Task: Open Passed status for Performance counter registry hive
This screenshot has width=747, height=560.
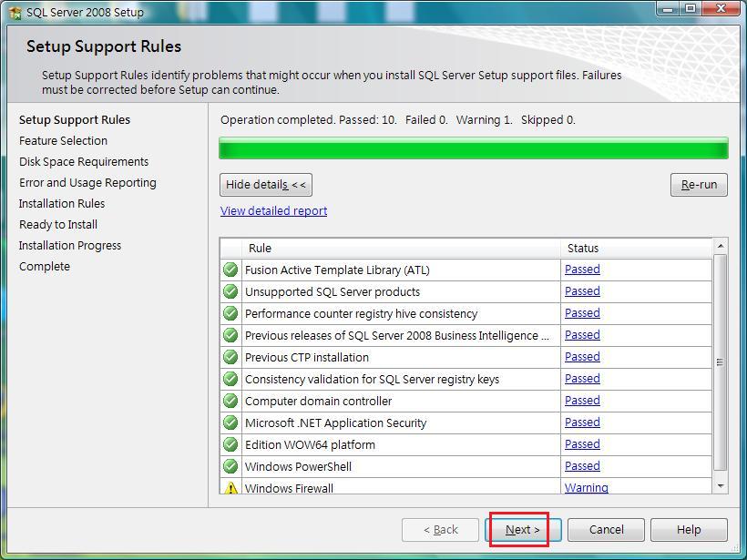Action: pos(582,313)
